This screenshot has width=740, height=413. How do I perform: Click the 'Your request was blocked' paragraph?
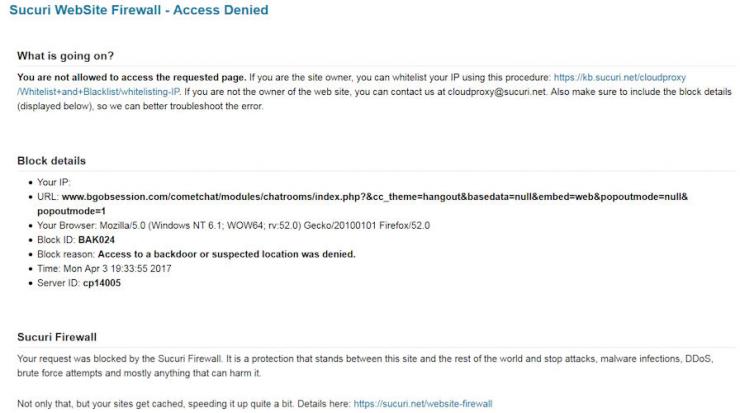365,359
